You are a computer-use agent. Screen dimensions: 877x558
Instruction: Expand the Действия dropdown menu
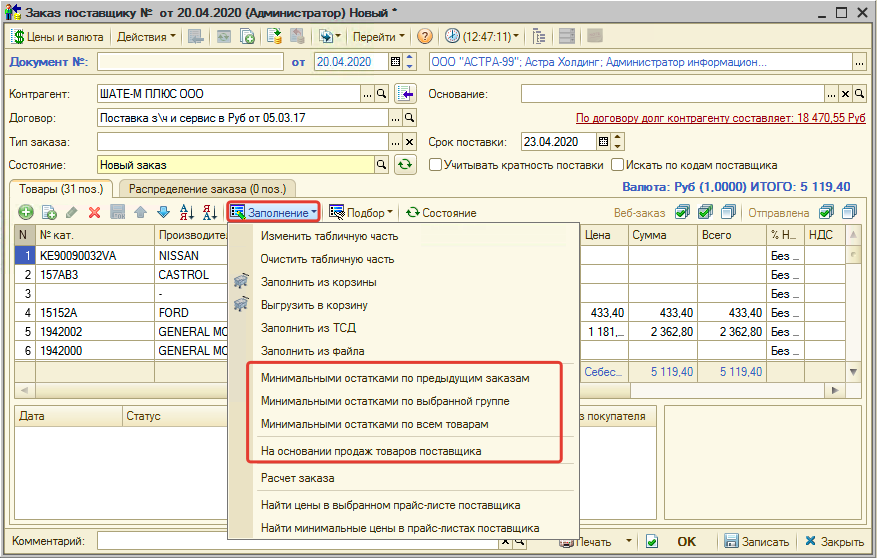(146, 37)
